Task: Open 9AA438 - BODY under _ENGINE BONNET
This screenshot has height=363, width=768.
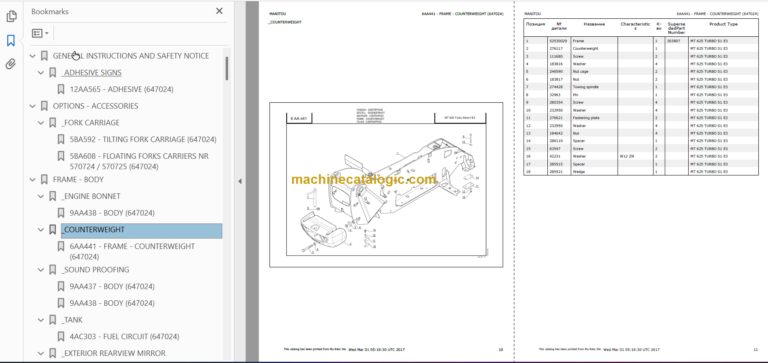Action: [x=112, y=213]
